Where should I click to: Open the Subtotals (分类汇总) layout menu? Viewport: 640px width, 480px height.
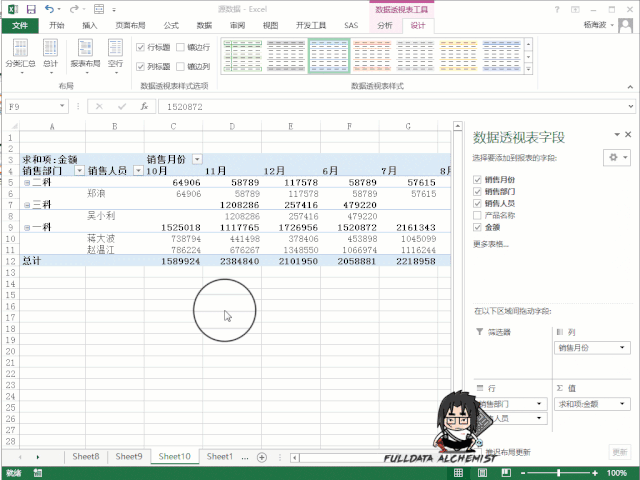coord(20,57)
